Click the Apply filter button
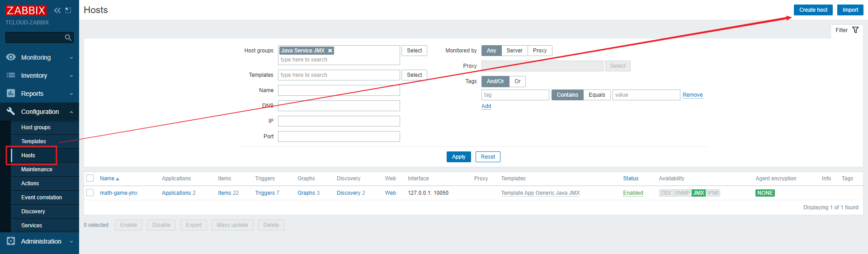Screen dimensions: 868x254 point(459,157)
